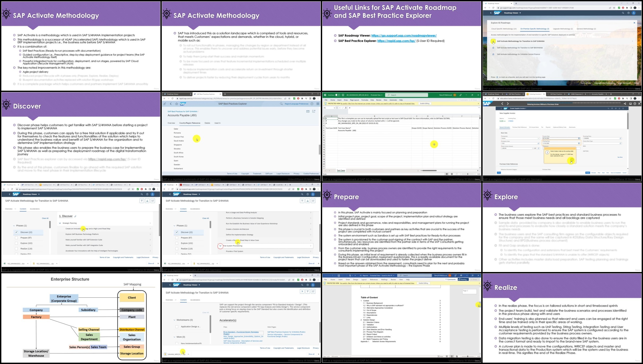Open Comments in the Word window
Screen dimensions: 643x364
tap(450, 279)
